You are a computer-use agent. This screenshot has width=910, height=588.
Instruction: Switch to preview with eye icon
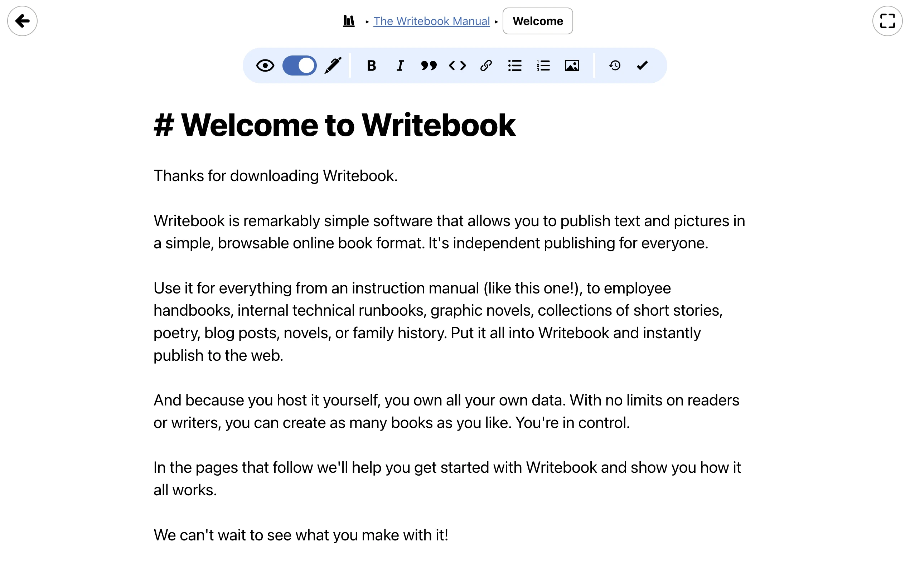click(265, 66)
